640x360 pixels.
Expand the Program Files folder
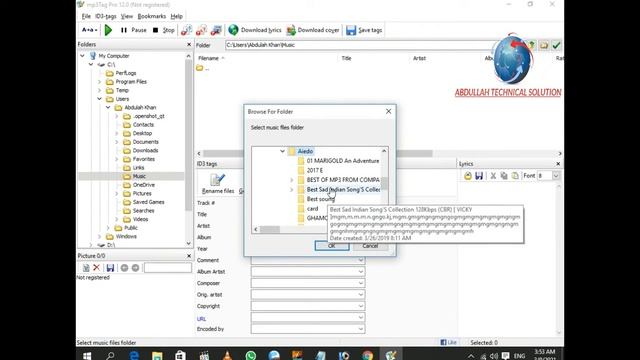100,82
